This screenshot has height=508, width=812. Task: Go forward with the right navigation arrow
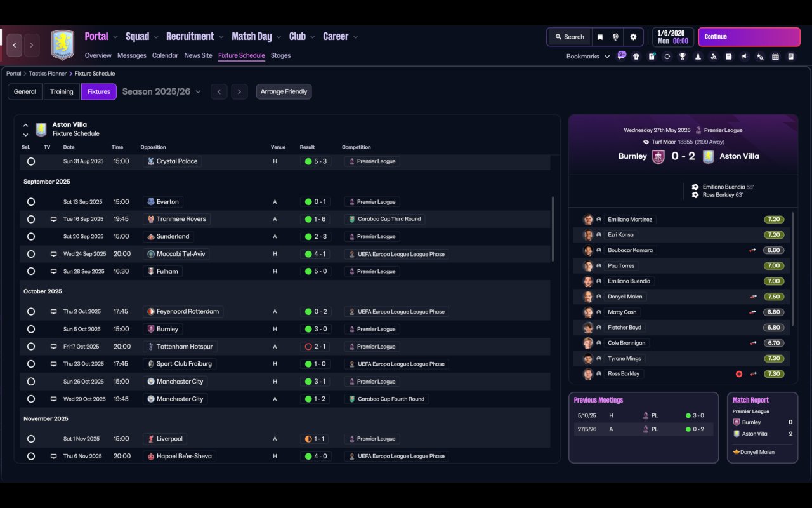[31, 45]
